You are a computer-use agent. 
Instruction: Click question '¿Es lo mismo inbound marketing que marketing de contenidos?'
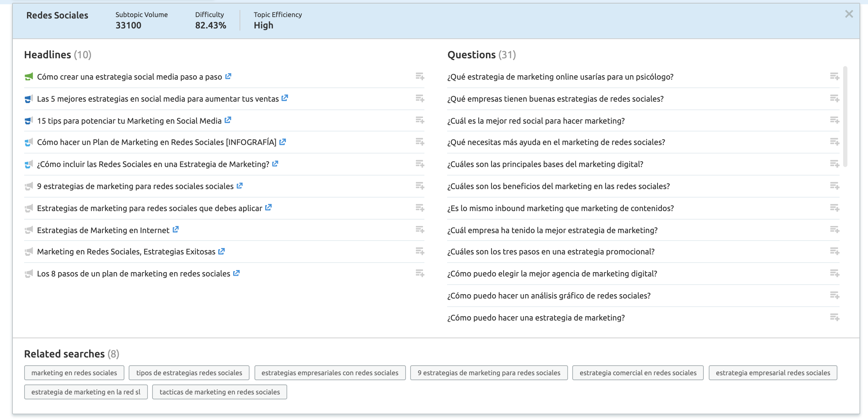coord(560,208)
